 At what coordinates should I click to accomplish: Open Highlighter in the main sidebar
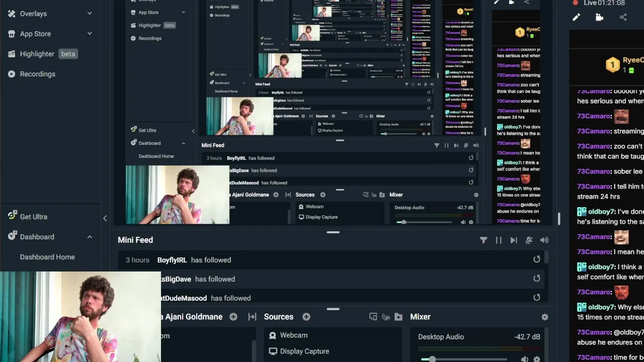pos(37,54)
